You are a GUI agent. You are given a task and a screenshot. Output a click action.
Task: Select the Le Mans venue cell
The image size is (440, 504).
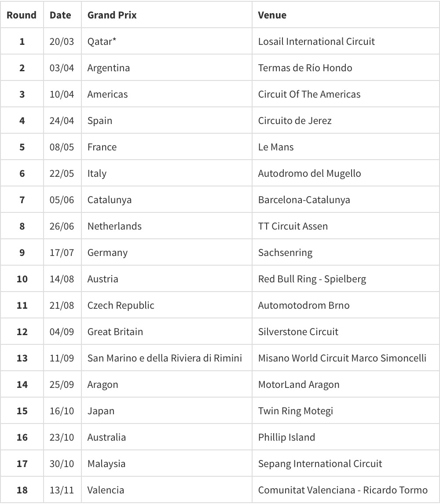[276, 147]
